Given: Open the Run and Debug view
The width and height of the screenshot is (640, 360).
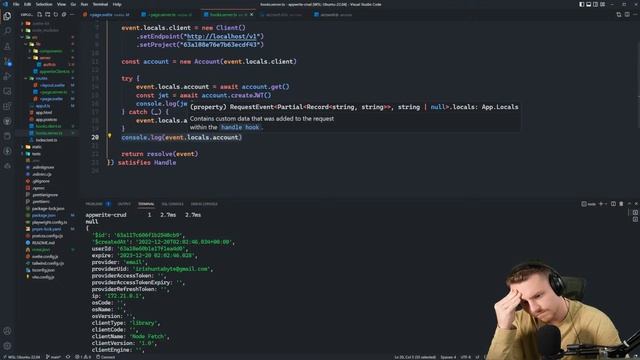Looking at the screenshot, I should click(x=7, y=76).
